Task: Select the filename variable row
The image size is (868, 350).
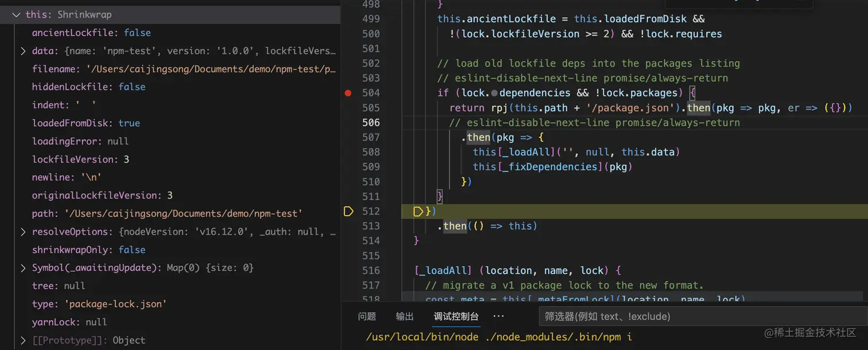Action: 170,69
